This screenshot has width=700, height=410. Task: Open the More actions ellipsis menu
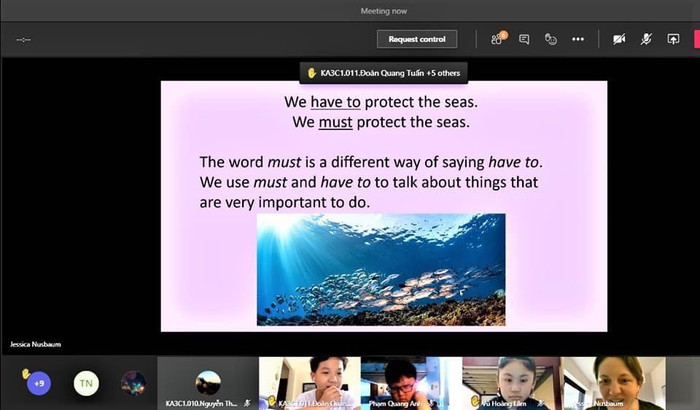[577, 39]
